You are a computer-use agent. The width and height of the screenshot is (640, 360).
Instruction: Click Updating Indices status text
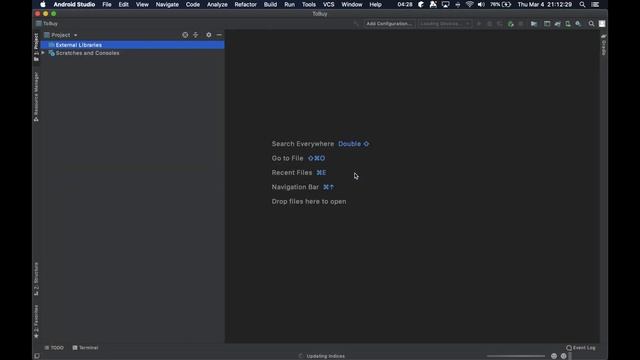(x=326, y=356)
